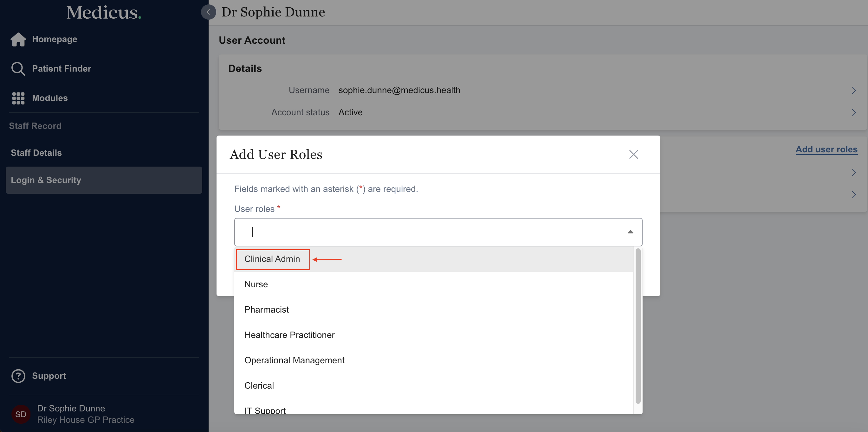The image size is (868, 432).
Task: Select Clinical Admin from the list
Action: point(272,259)
